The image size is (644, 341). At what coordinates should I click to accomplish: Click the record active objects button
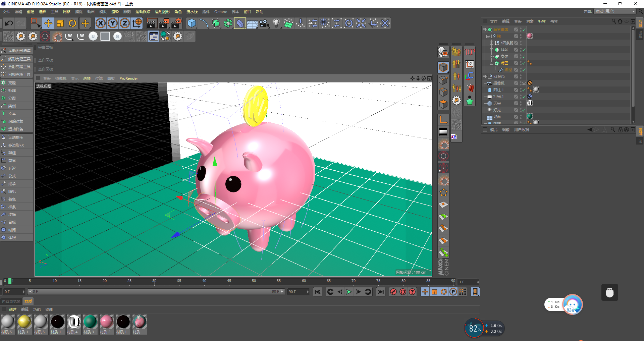pos(393,292)
